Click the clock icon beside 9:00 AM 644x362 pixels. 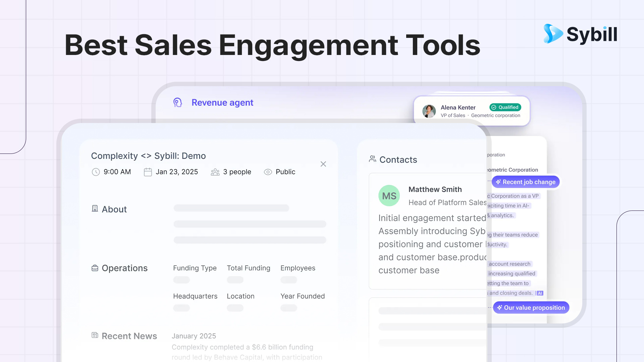click(x=96, y=172)
